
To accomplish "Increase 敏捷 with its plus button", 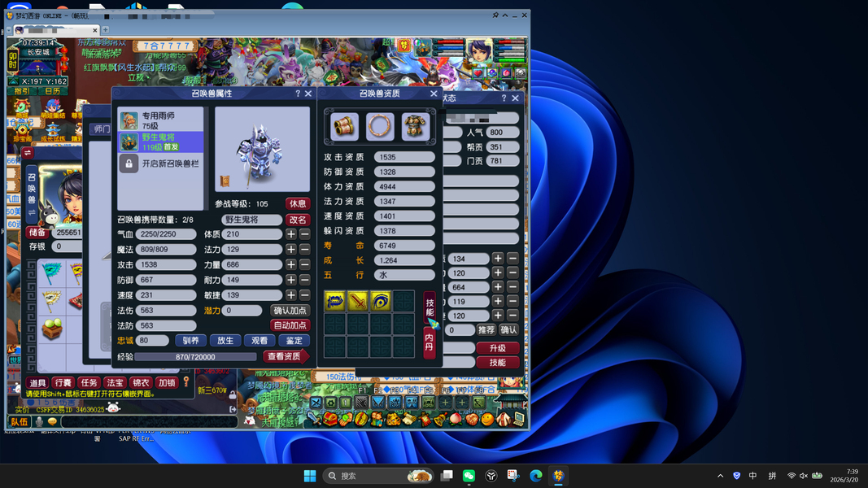I will (291, 295).
